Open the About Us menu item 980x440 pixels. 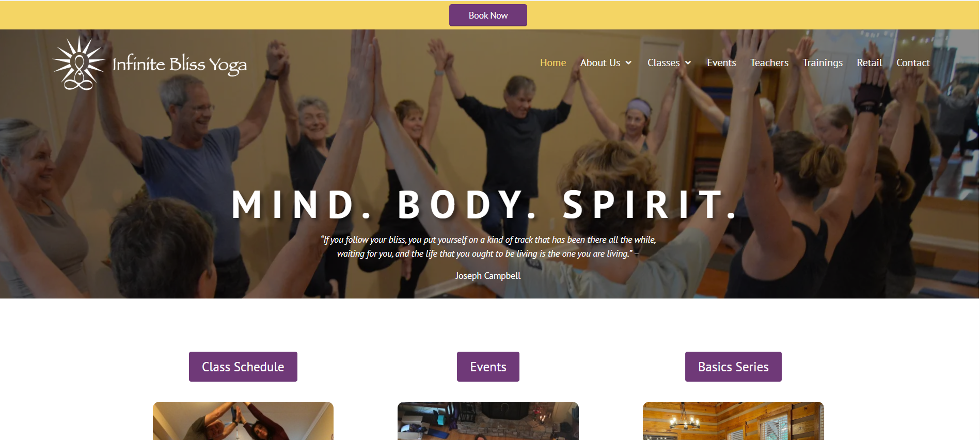(600, 62)
